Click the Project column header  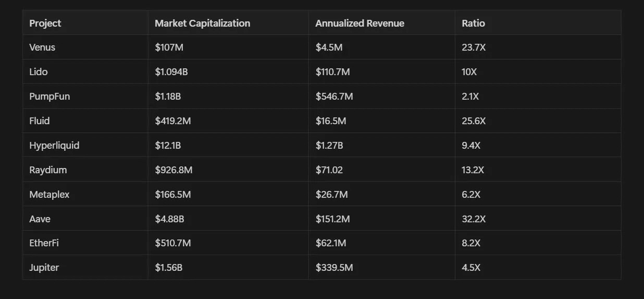[45, 23]
